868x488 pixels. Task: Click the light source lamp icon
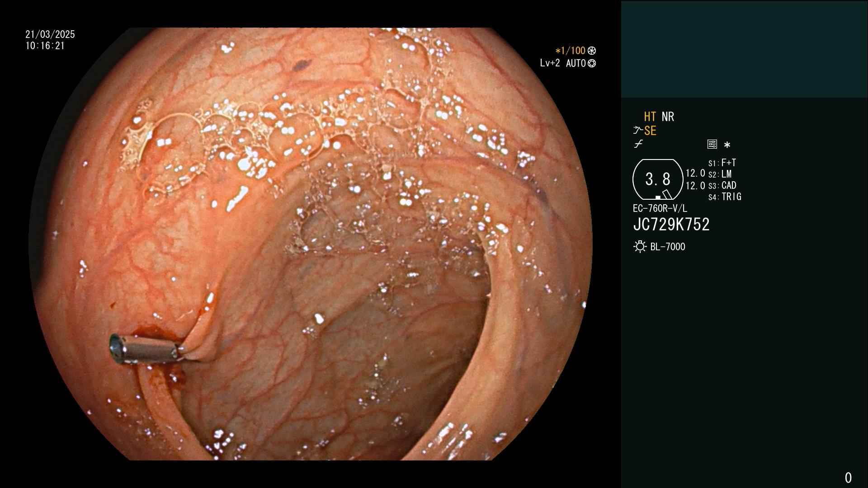(x=640, y=247)
